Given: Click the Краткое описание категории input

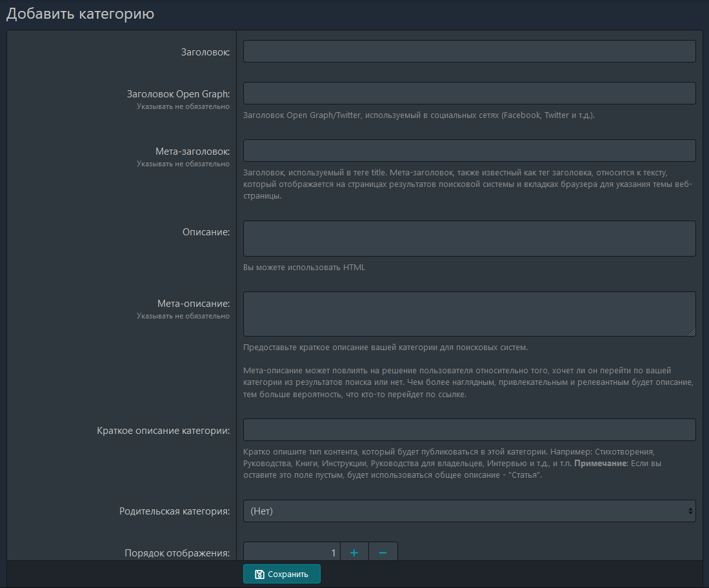Looking at the screenshot, I should tap(469, 430).
